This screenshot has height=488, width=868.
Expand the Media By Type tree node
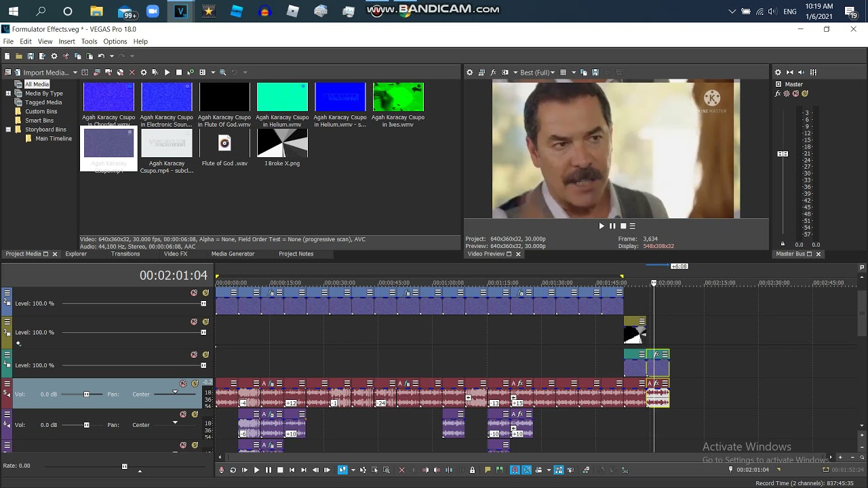click(8, 93)
